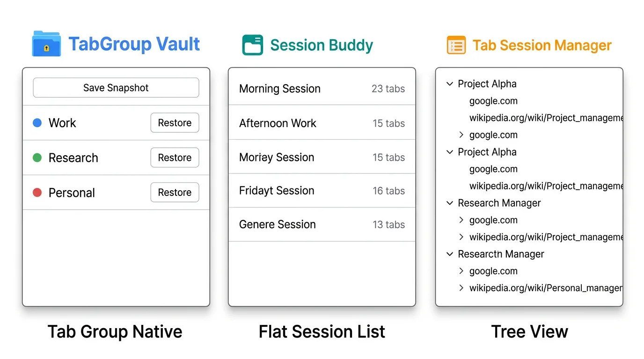Click the green dot beside Research group
Screen dimensions: 644x359
coord(37,158)
